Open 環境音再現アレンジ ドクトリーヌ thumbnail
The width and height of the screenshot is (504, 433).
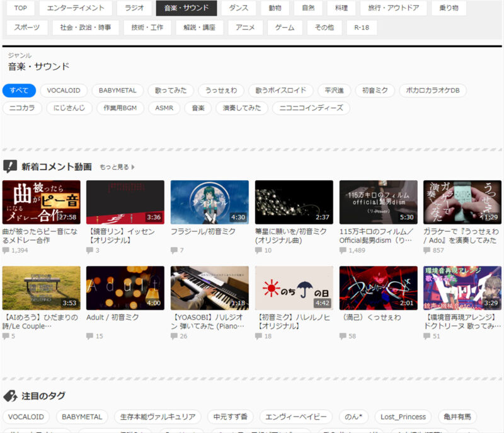click(x=462, y=288)
